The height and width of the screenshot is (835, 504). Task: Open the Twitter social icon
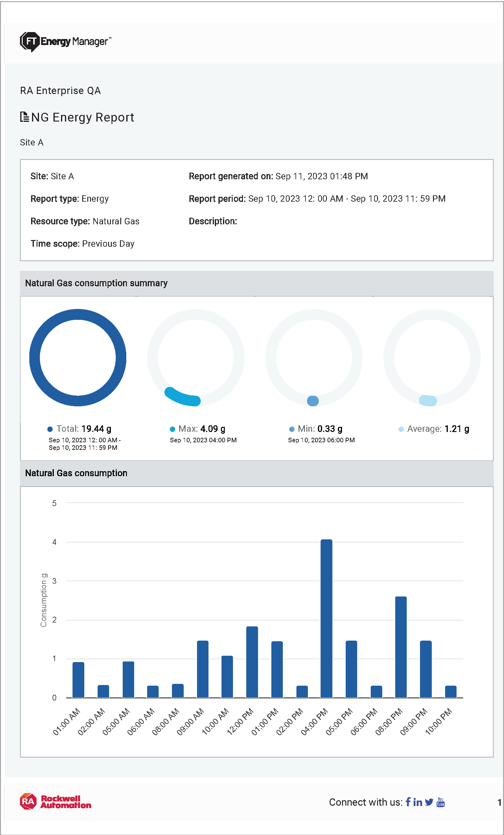click(x=429, y=802)
